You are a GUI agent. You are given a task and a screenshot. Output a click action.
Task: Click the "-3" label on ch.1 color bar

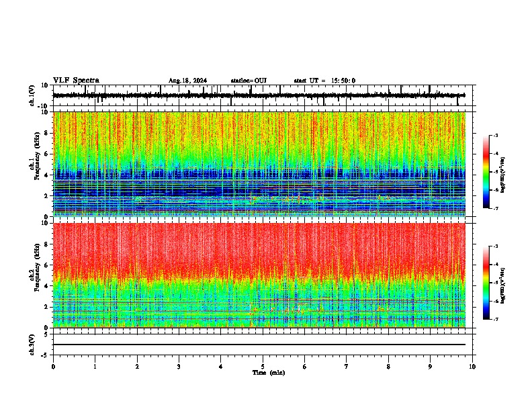[495, 135]
